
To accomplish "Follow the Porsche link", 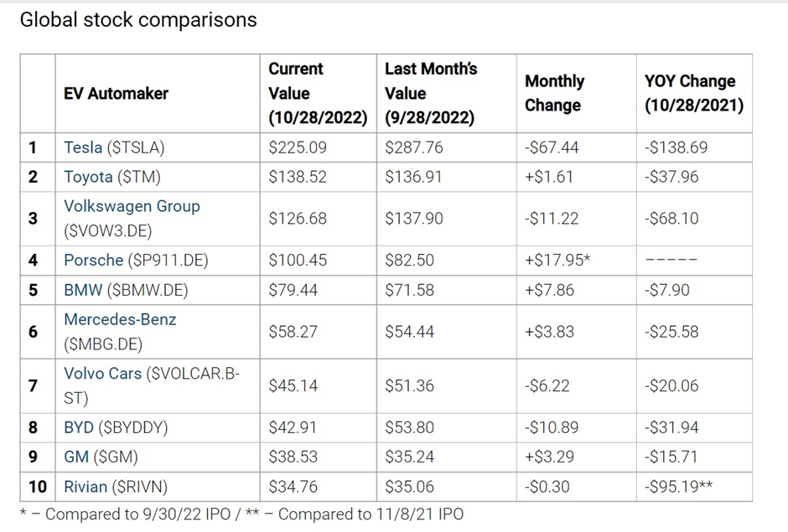I will [x=94, y=260].
